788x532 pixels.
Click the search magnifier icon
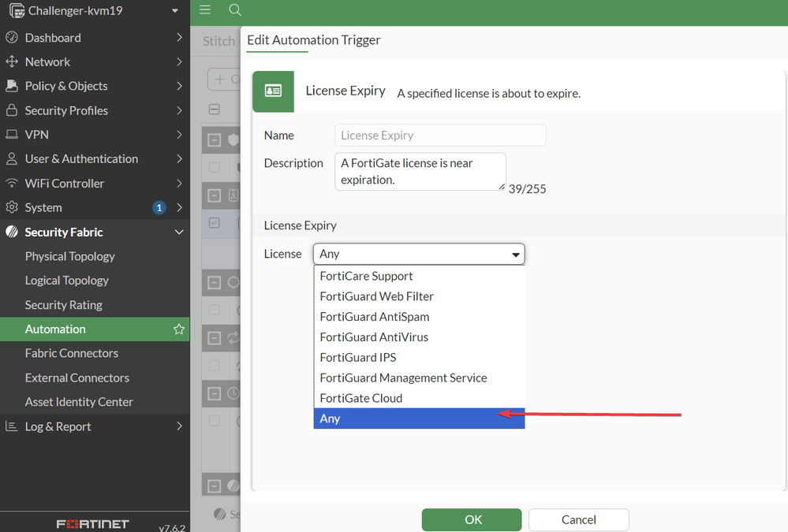tap(234, 10)
